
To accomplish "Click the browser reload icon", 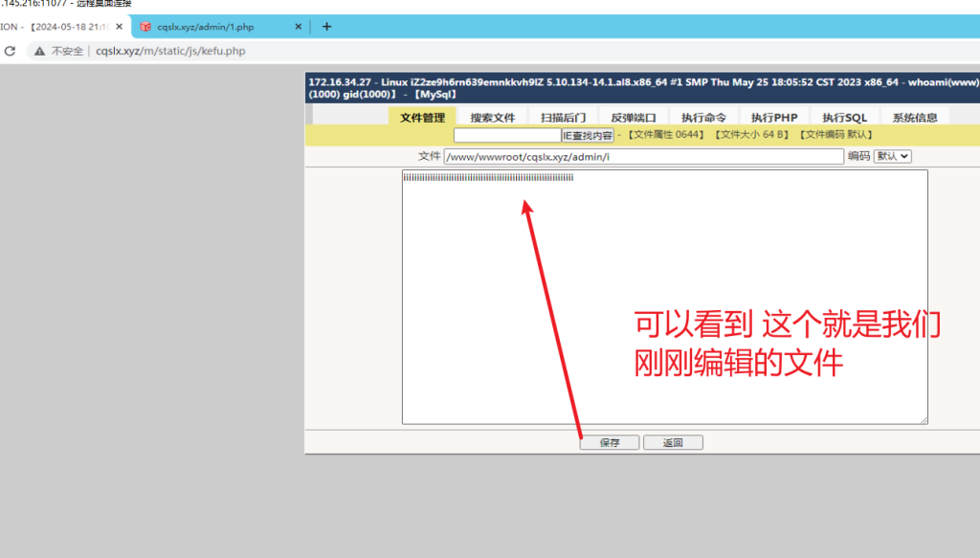I will coord(11,51).
